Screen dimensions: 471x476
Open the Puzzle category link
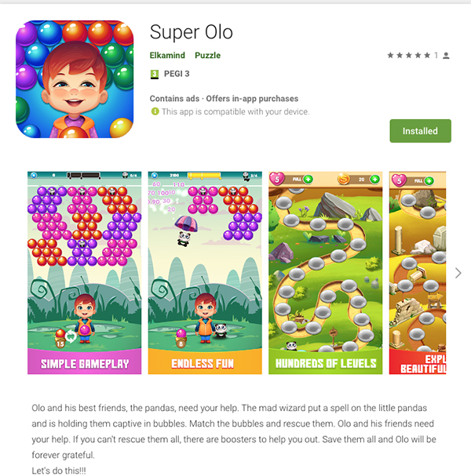(x=207, y=55)
